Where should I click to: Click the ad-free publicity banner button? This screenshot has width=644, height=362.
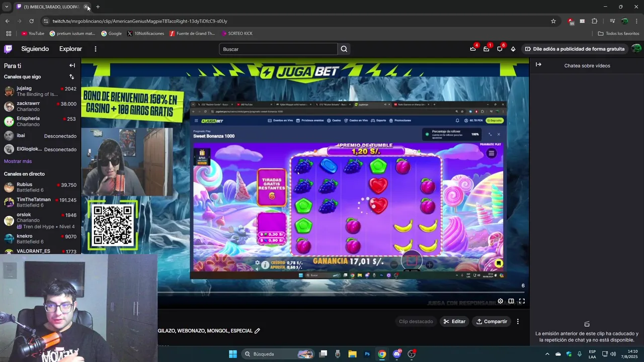tap(575, 49)
